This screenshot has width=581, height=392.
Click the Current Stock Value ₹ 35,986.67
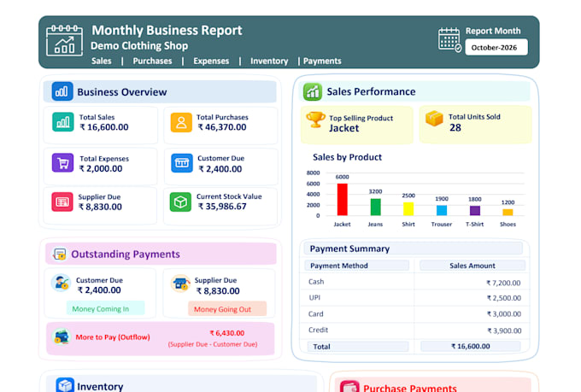pyautogui.click(x=222, y=207)
